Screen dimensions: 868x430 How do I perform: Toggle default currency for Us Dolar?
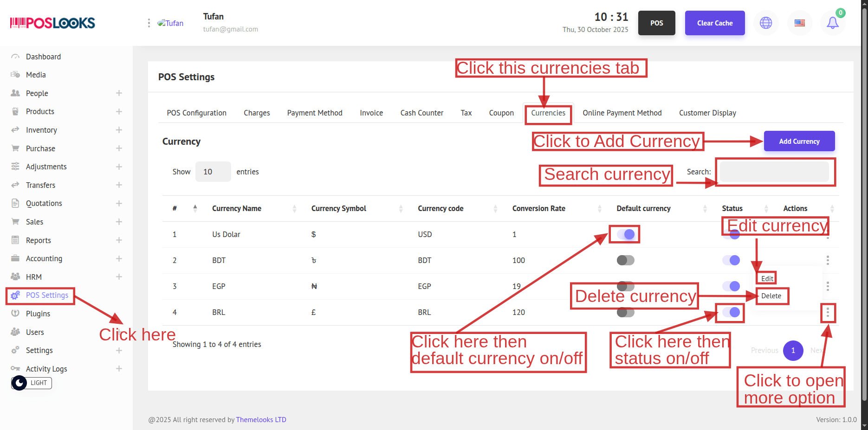[625, 234]
